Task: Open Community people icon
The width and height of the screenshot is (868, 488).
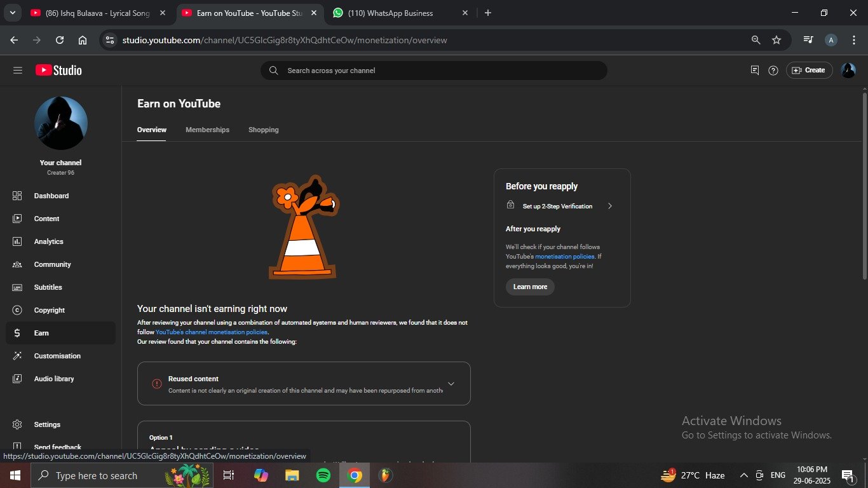Action: (17, 264)
